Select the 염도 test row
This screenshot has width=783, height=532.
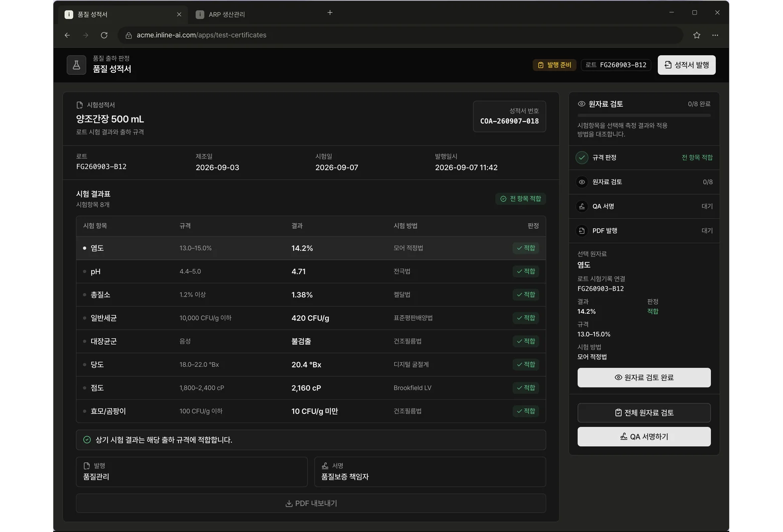(311, 248)
